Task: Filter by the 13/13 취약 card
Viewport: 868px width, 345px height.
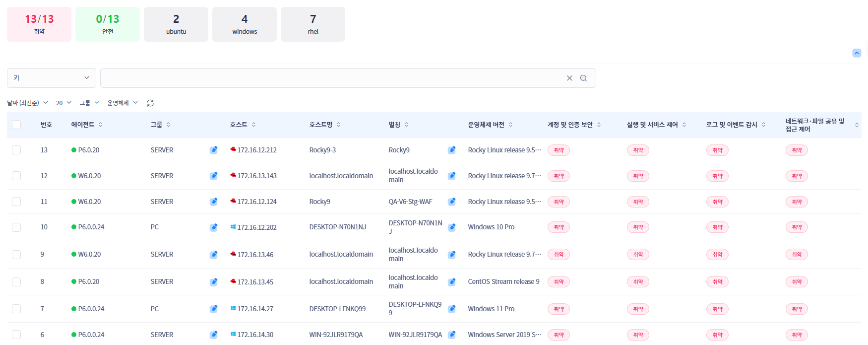Action: point(39,24)
